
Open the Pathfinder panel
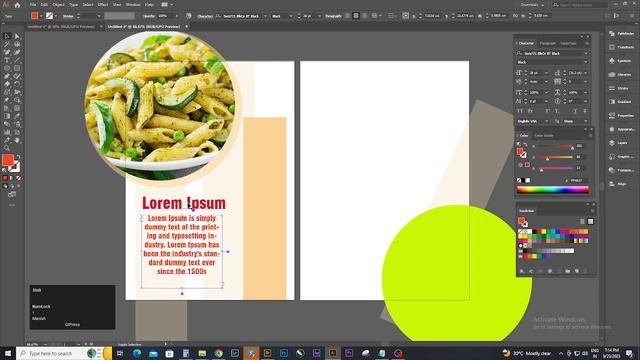pyautogui.click(x=622, y=33)
